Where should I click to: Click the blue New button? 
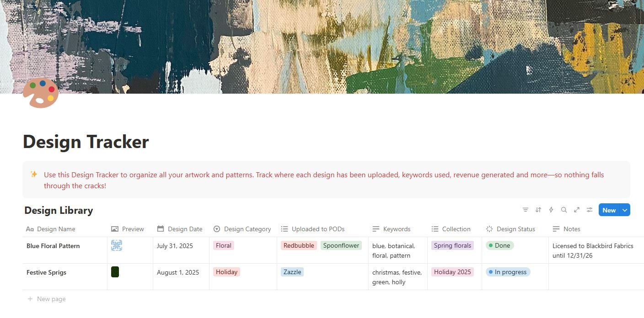tap(609, 210)
